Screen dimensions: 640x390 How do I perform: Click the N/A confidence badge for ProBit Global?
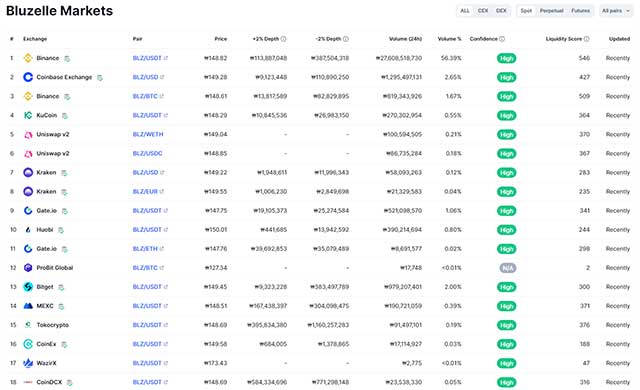click(508, 268)
